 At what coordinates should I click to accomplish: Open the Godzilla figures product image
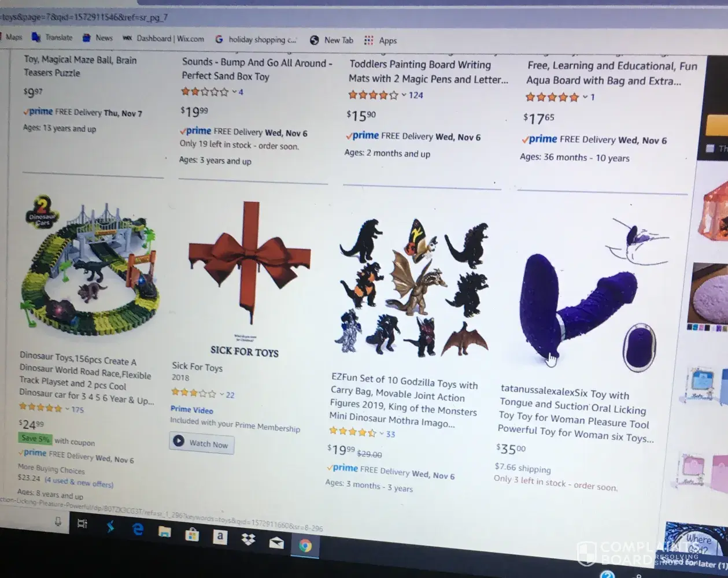pos(413,288)
